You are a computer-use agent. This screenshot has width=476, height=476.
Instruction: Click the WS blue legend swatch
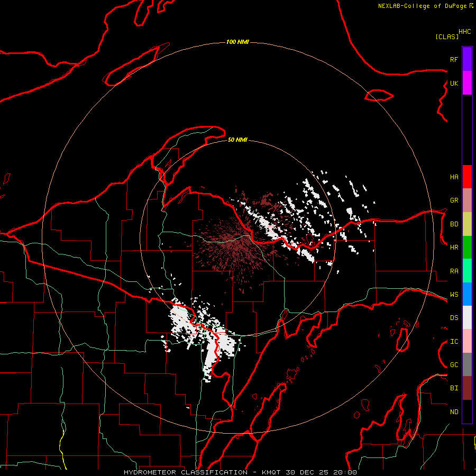point(467,294)
